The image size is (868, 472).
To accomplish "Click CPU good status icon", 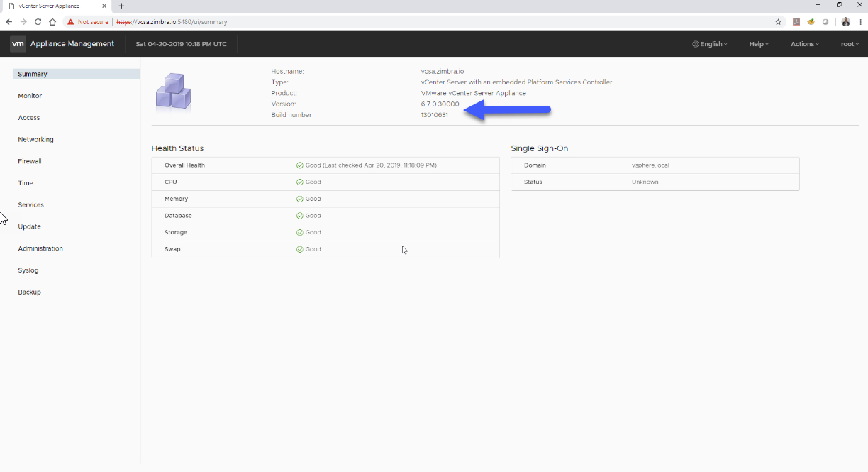I will 300,182.
